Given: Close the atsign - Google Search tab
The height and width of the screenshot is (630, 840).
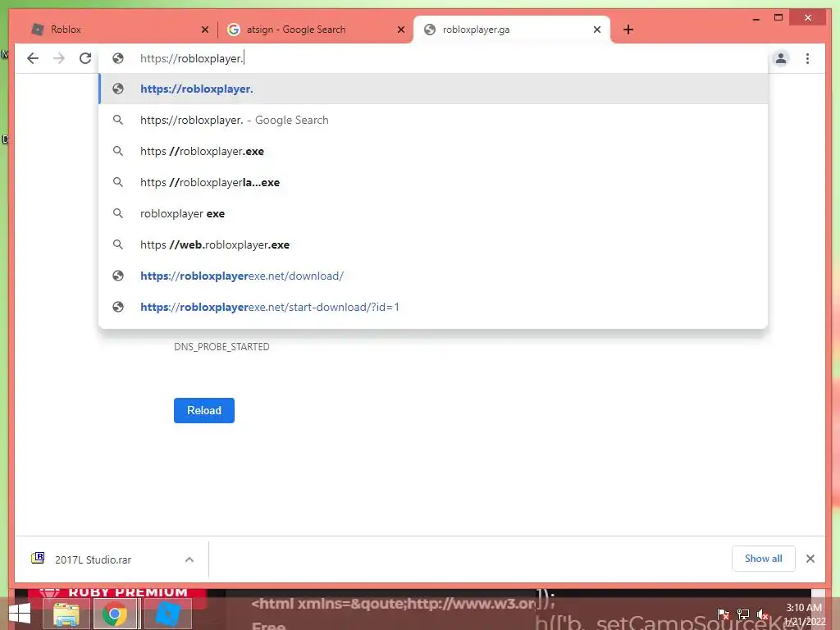Looking at the screenshot, I should [x=400, y=30].
